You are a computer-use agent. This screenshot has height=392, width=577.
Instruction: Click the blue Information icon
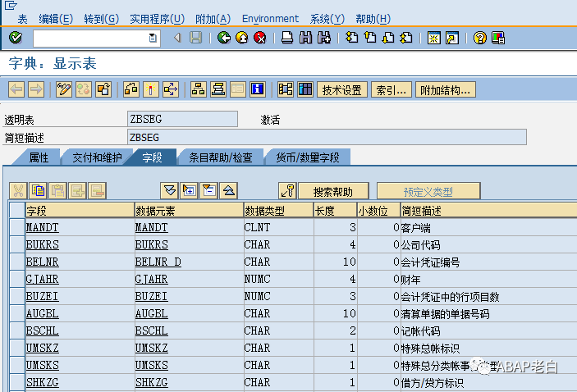pyautogui.click(x=258, y=89)
